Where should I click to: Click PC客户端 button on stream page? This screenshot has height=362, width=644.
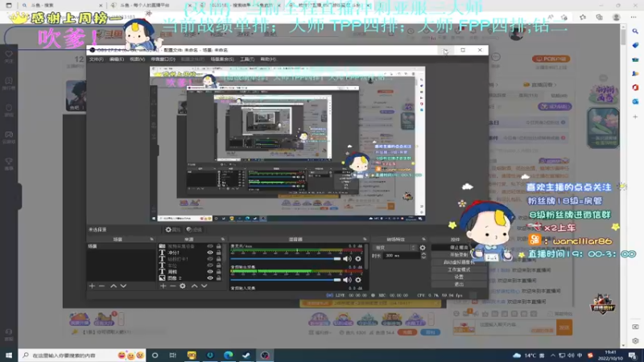[x=551, y=59]
